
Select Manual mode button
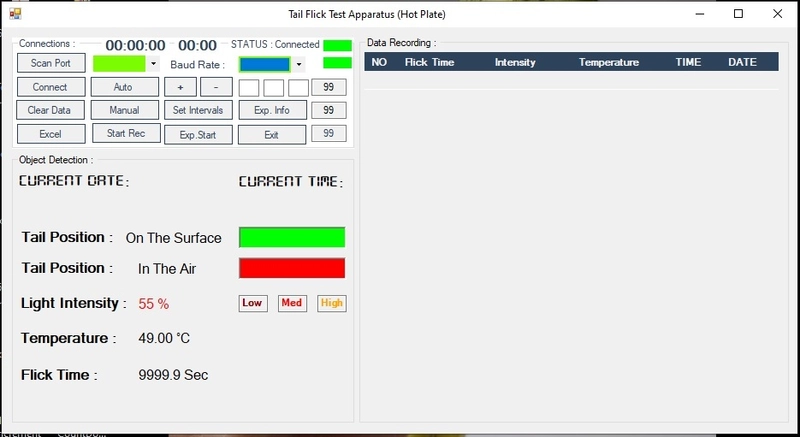124,110
